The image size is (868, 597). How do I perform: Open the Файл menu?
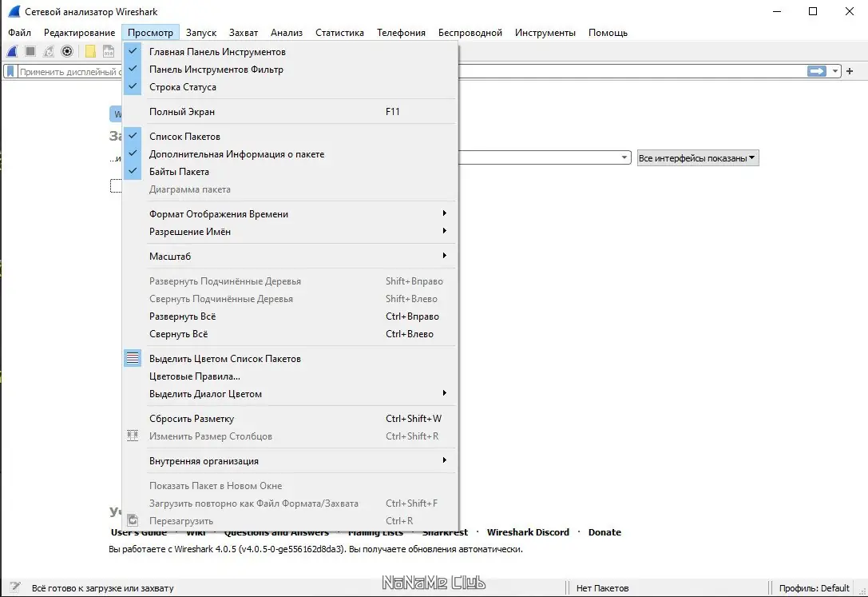19,33
